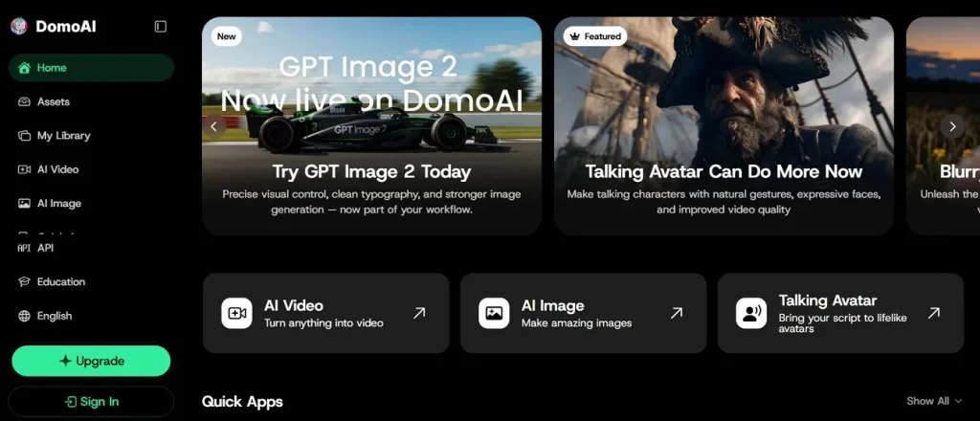Click the arrow on AI Video card
The width and height of the screenshot is (980, 421).
click(x=419, y=313)
